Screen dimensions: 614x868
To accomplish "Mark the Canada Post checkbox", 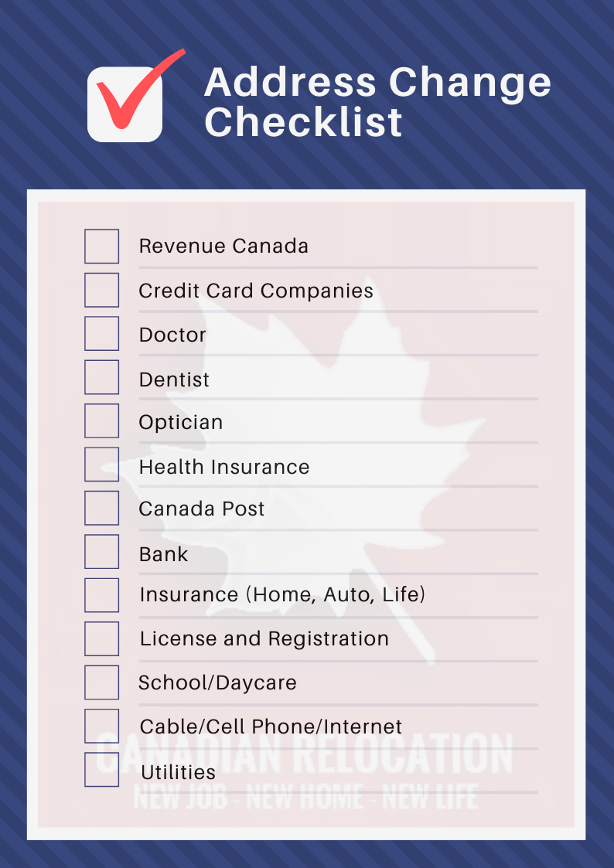I will [102, 508].
